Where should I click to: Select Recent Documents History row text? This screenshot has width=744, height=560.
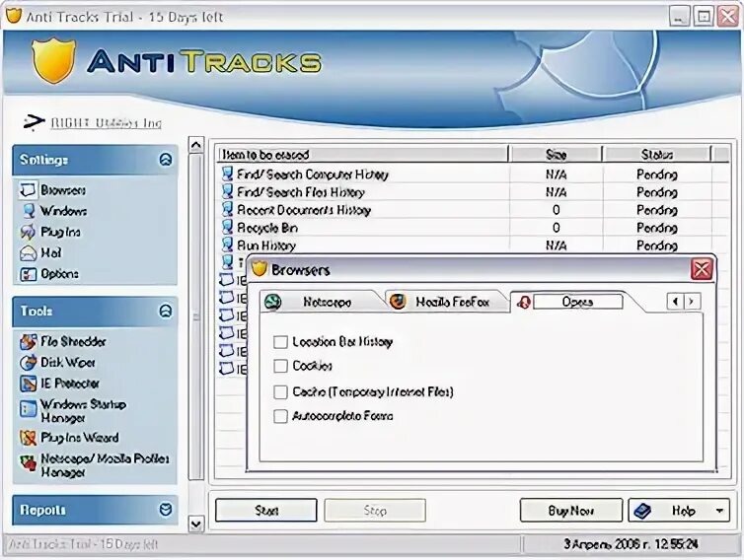coord(304,210)
